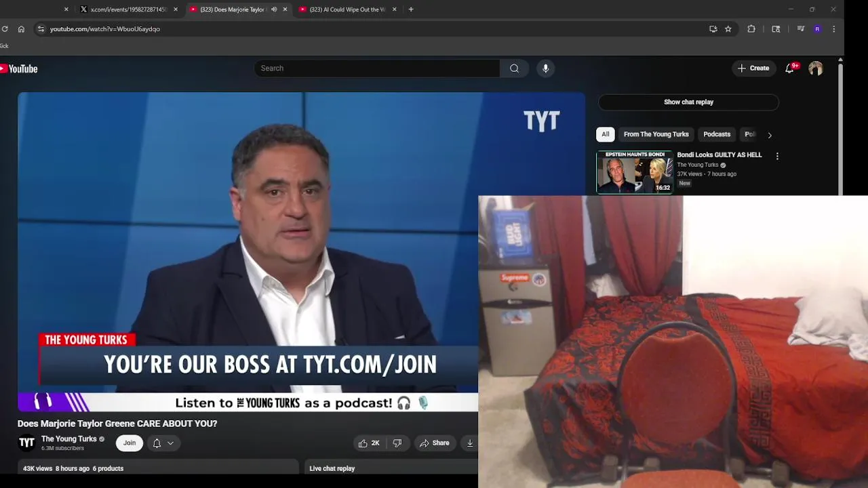868x488 pixels.
Task: View site information icon in address bar
Action: click(x=41, y=29)
